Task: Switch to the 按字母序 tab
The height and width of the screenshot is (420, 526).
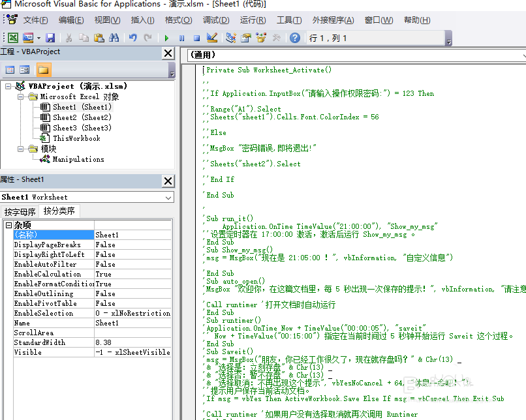Action: tap(20, 212)
